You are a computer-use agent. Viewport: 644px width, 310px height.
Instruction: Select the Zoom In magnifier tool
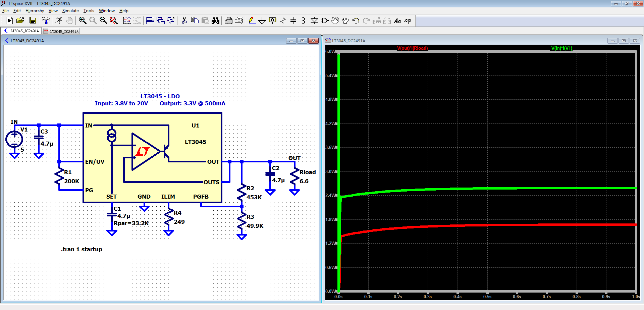coord(82,21)
